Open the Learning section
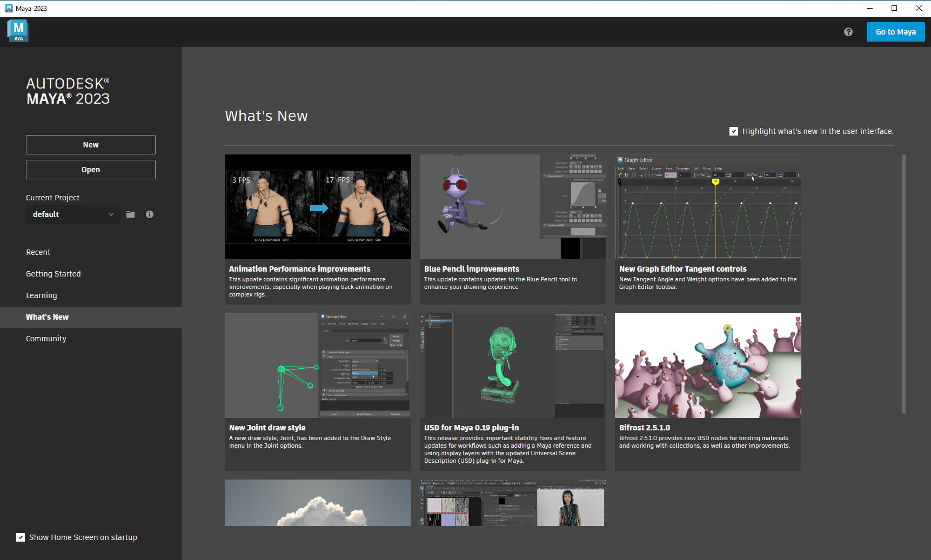931x560 pixels. pyautogui.click(x=91, y=295)
